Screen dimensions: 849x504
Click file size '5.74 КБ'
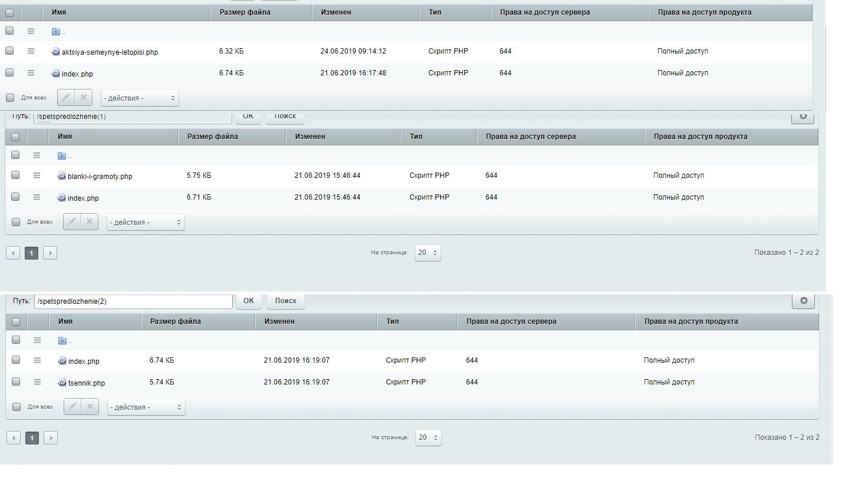pyautogui.click(x=162, y=382)
